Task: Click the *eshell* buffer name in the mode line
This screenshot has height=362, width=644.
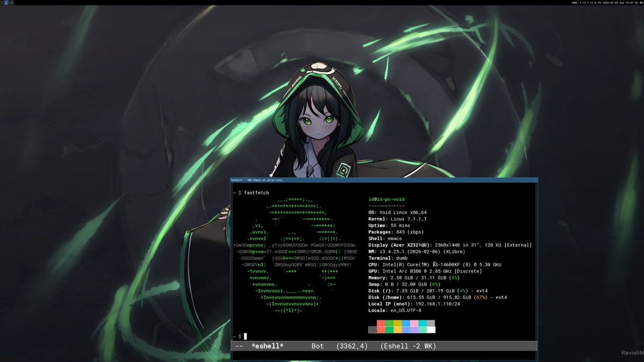Action: coord(267,346)
